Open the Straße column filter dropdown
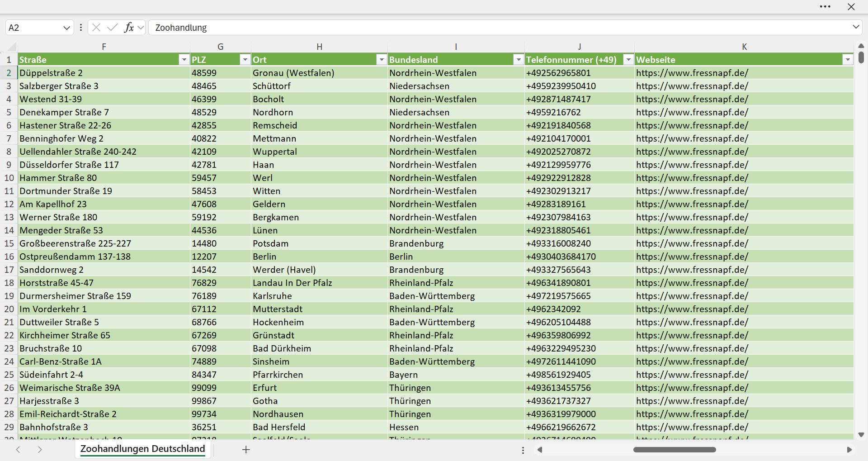Image resolution: width=868 pixels, height=461 pixels. click(184, 60)
